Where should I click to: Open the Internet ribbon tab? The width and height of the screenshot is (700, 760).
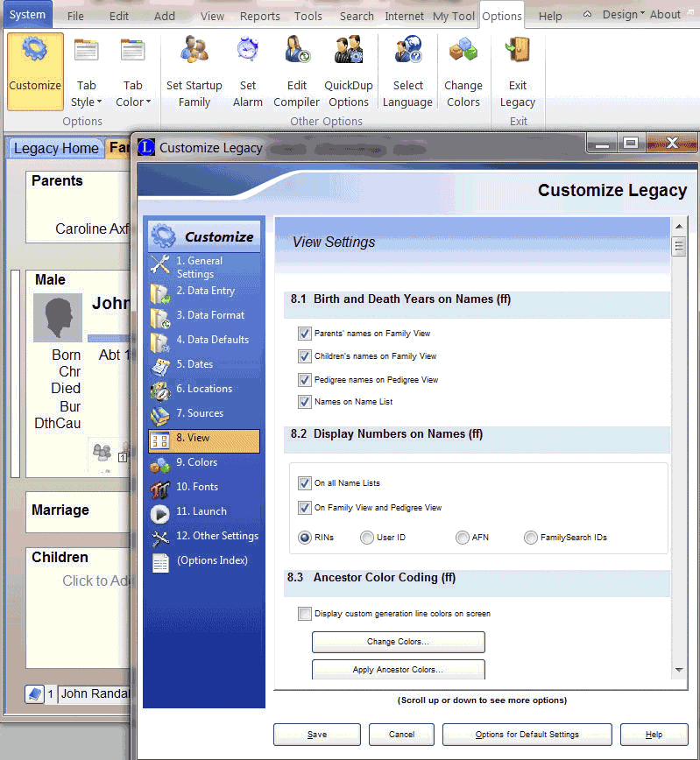(404, 16)
